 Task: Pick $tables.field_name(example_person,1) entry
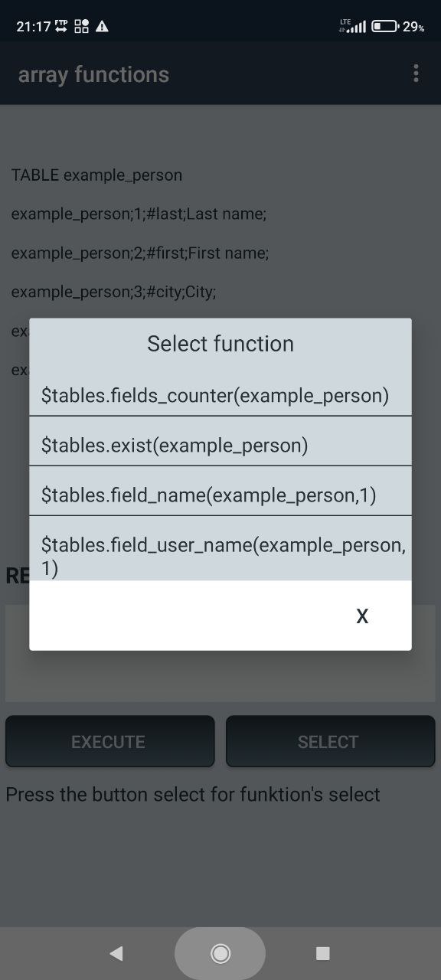click(220, 495)
